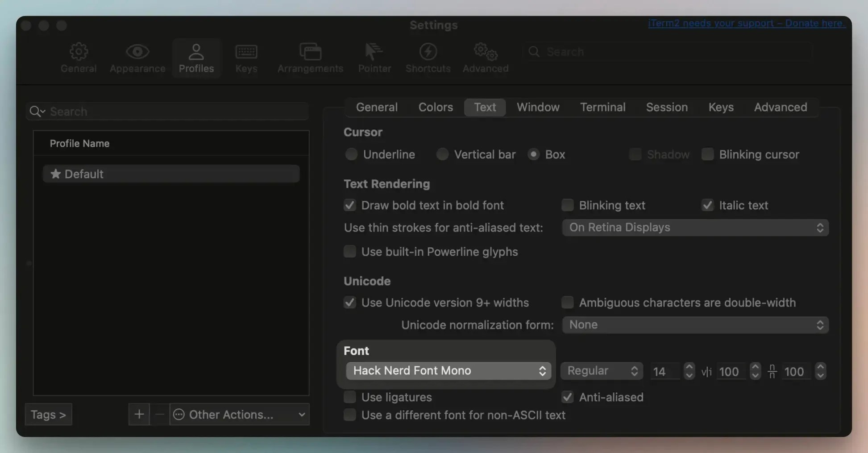Open the On Retina Displays dropdown
Screen dimensions: 868x453
[x=694, y=227]
